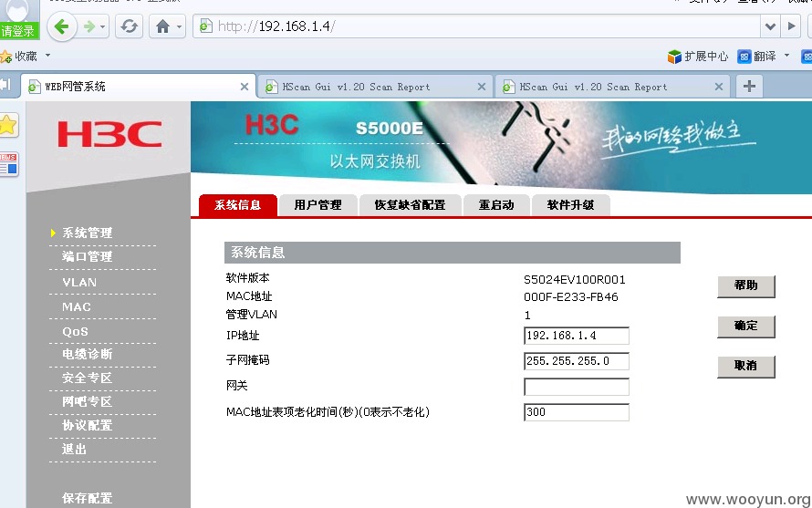Click the sidebar news panel icon
The image size is (812, 508).
(9, 164)
